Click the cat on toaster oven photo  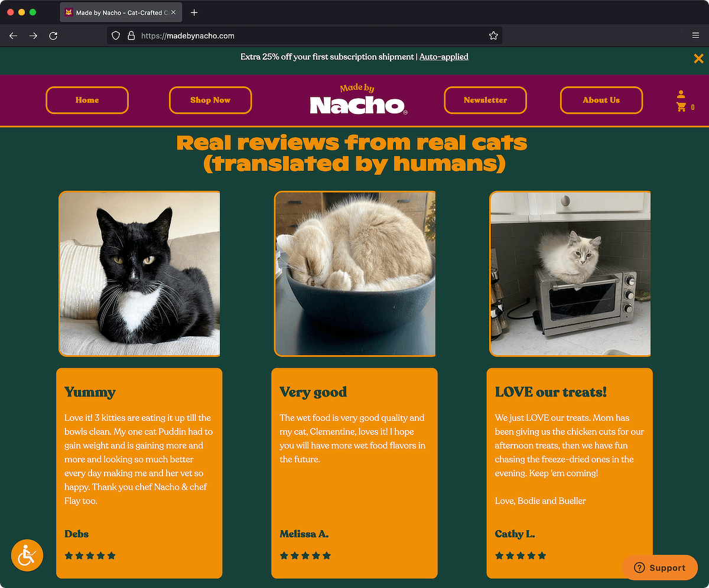coord(570,274)
